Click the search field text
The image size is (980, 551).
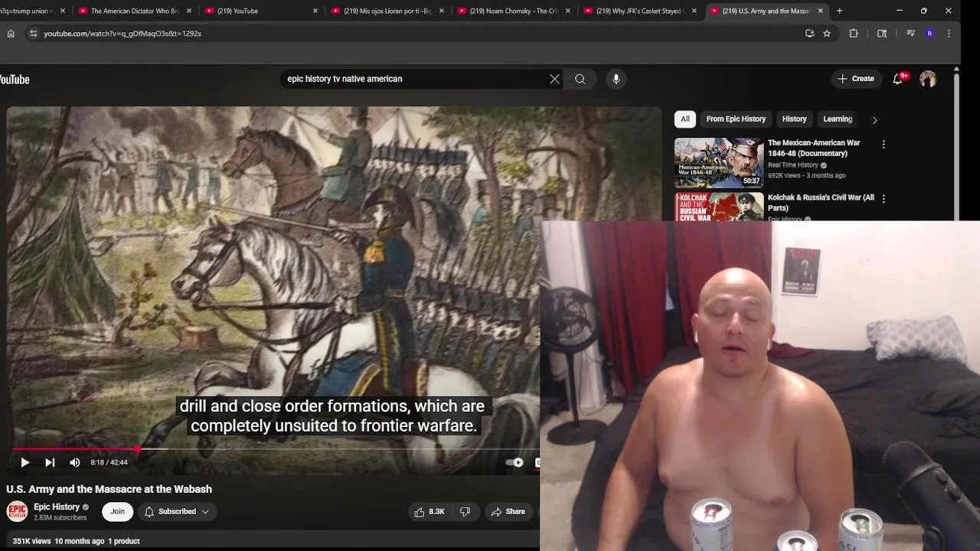(x=345, y=79)
